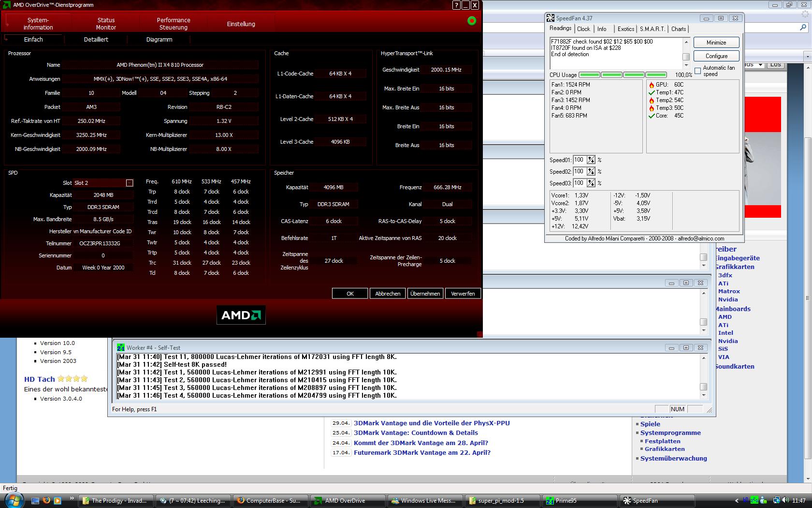Switch to Windows Live Messenger taskbar item
Image resolution: width=812 pixels, height=508 pixels.
pyautogui.click(x=426, y=501)
